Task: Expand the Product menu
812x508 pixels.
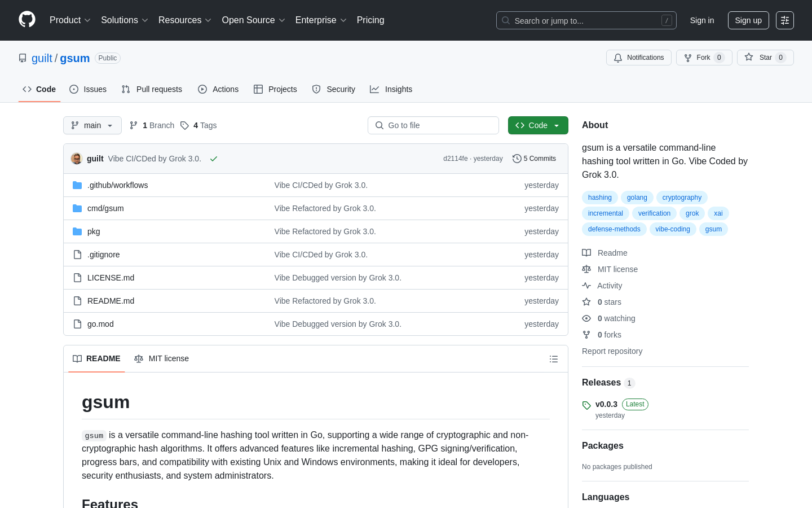Action: (70, 20)
